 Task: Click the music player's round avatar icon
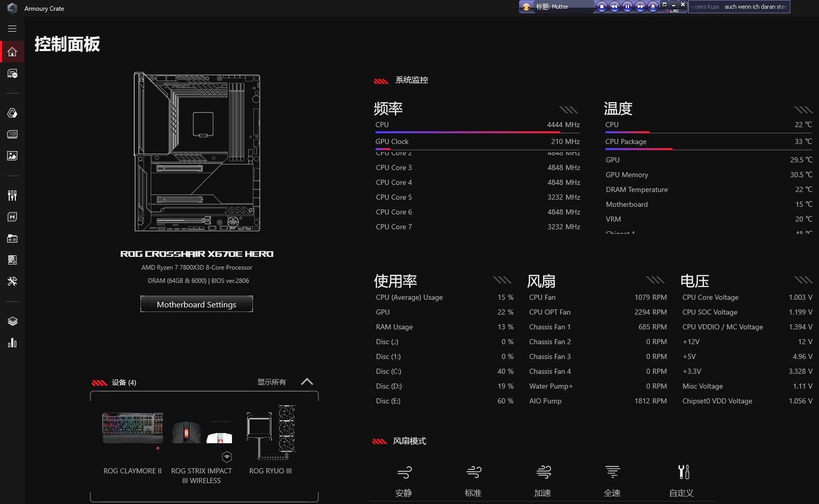[526, 7]
